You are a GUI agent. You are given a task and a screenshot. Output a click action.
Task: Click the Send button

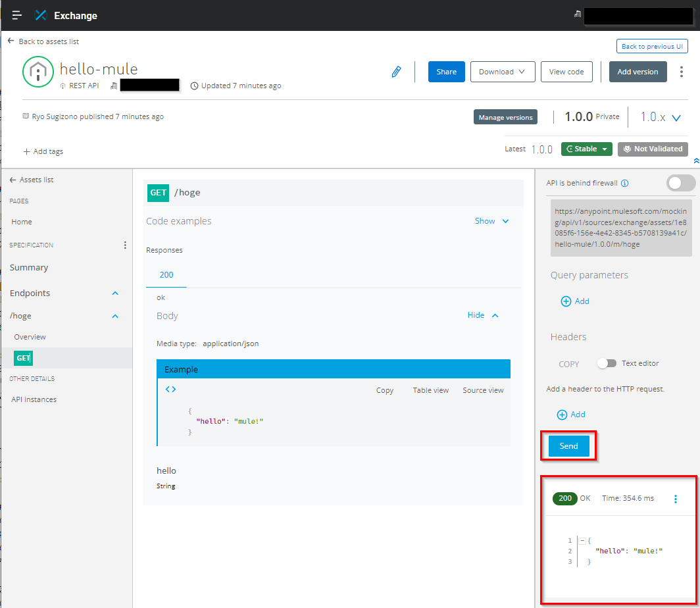(568, 445)
